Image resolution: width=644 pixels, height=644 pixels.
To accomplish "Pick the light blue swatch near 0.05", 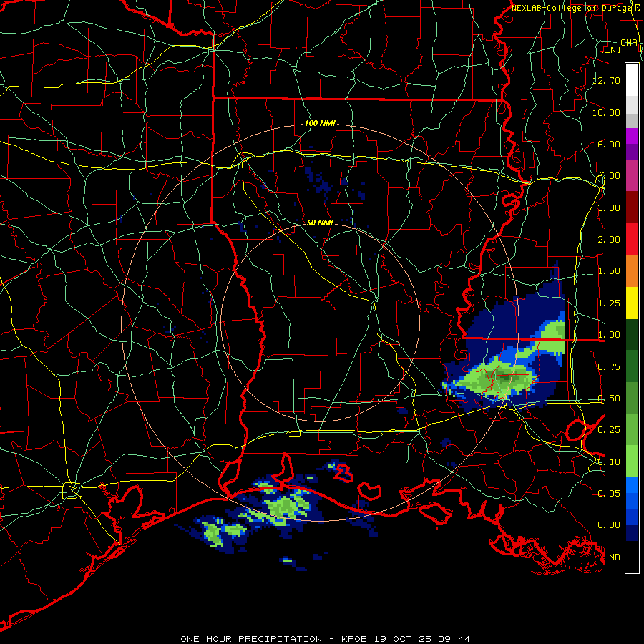I will [x=632, y=485].
